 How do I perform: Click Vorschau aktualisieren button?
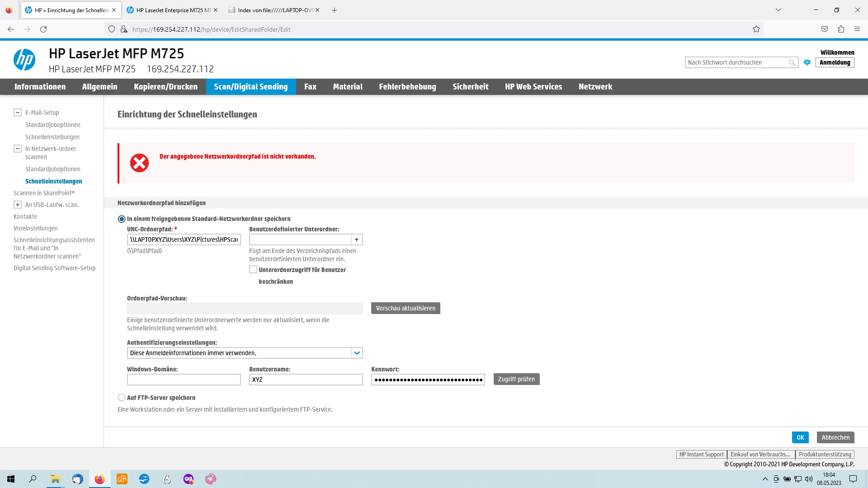coord(406,308)
